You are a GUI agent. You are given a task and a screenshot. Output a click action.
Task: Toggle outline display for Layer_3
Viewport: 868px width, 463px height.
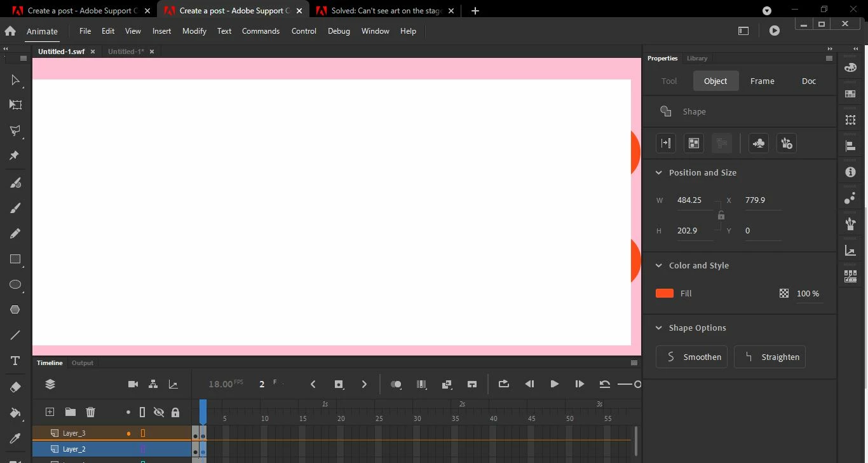tap(143, 433)
